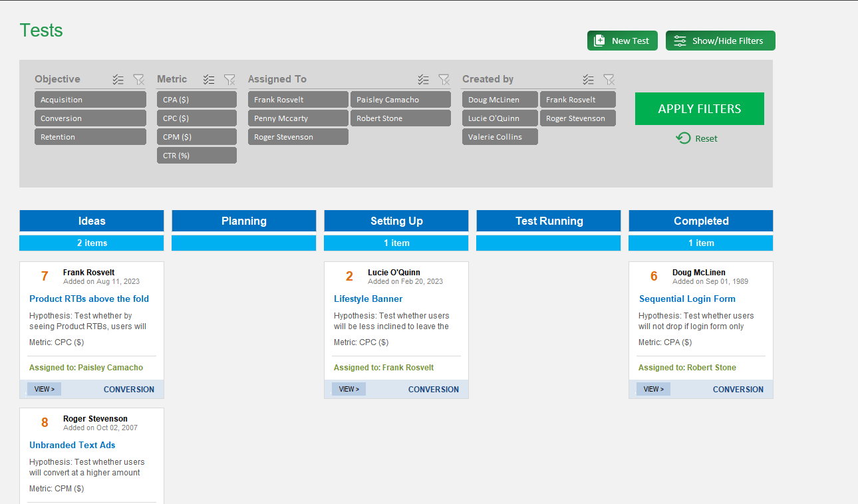The image size is (858, 504).
Task: Toggle the CTR (%) metric chip
Action: 196,155
